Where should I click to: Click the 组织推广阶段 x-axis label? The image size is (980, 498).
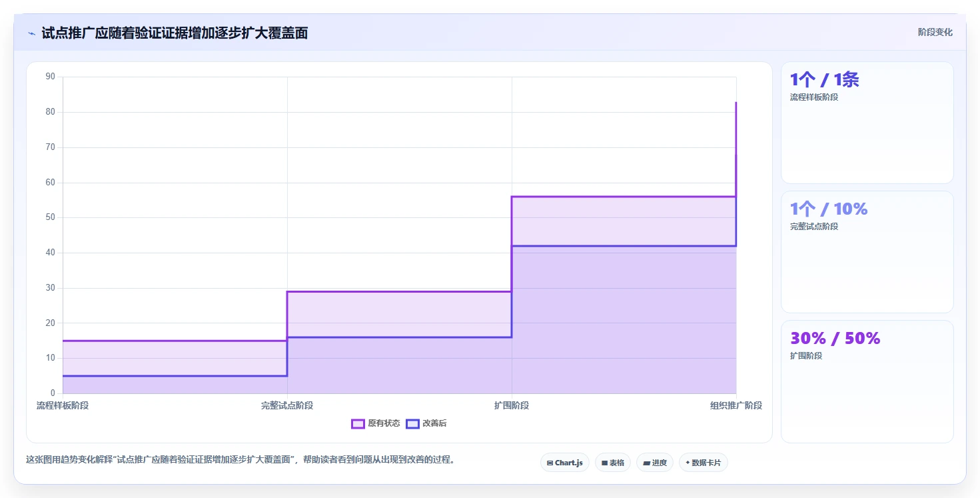click(x=736, y=405)
